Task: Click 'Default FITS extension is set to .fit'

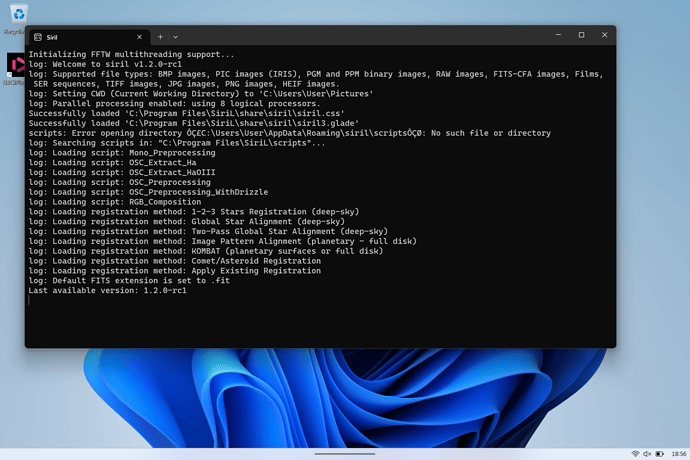Action: 129,280
